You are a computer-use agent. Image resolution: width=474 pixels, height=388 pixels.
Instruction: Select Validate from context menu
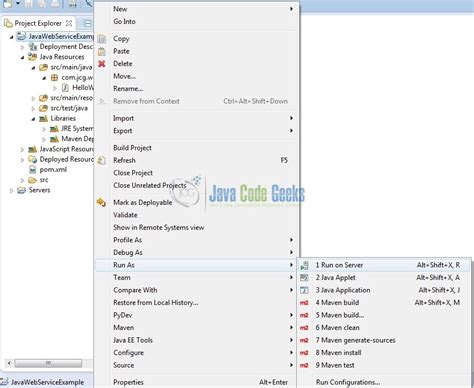pos(197,215)
